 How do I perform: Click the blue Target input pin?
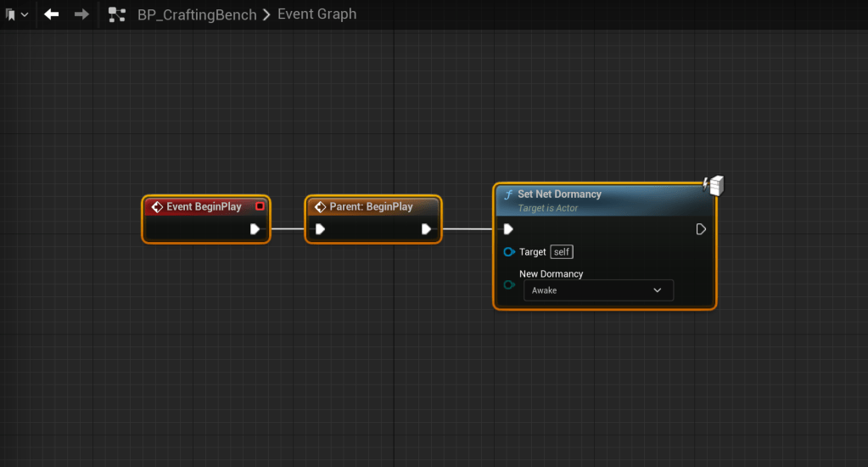coord(509,252)
